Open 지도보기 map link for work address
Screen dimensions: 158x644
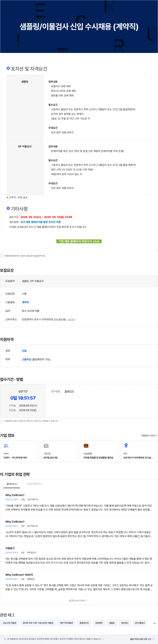coord(71,319)
